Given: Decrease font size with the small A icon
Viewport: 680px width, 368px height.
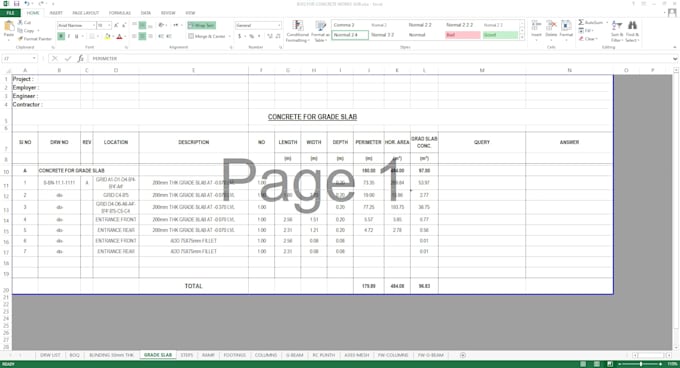Looking at the screenshot, I should 124,26.
